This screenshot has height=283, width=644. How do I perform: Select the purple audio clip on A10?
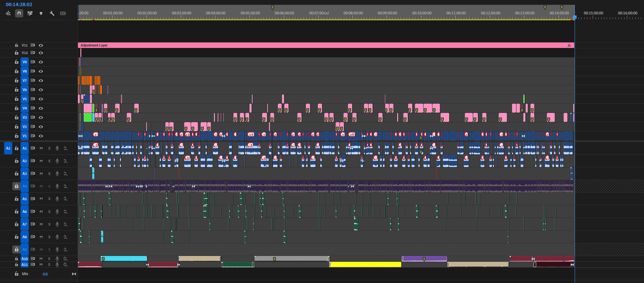[424, 258]
